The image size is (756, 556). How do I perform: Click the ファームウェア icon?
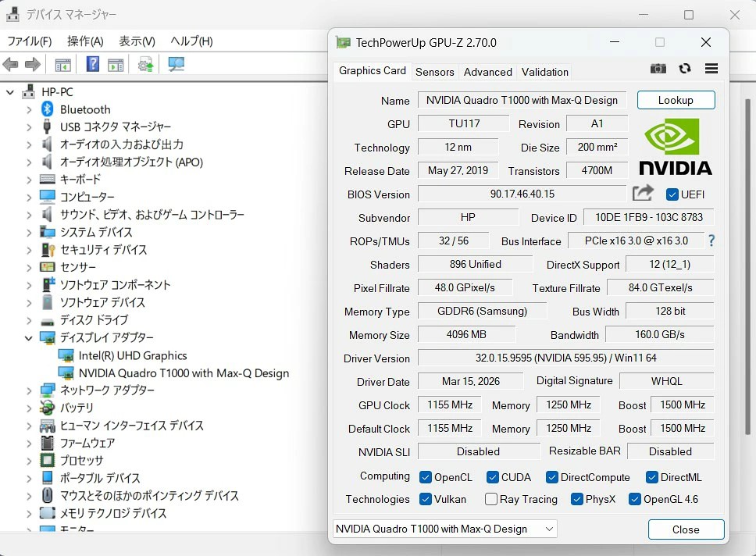[x=47, y=443]
